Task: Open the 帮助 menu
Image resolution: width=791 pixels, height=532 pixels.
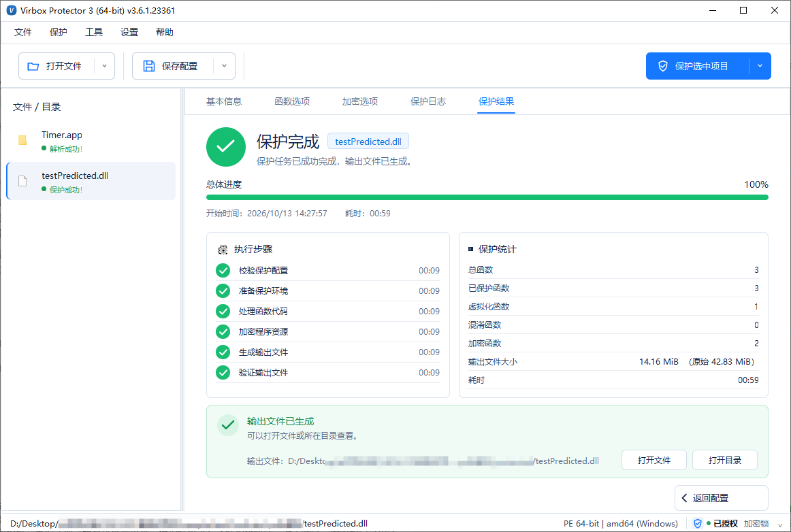Action: (165, 32)
